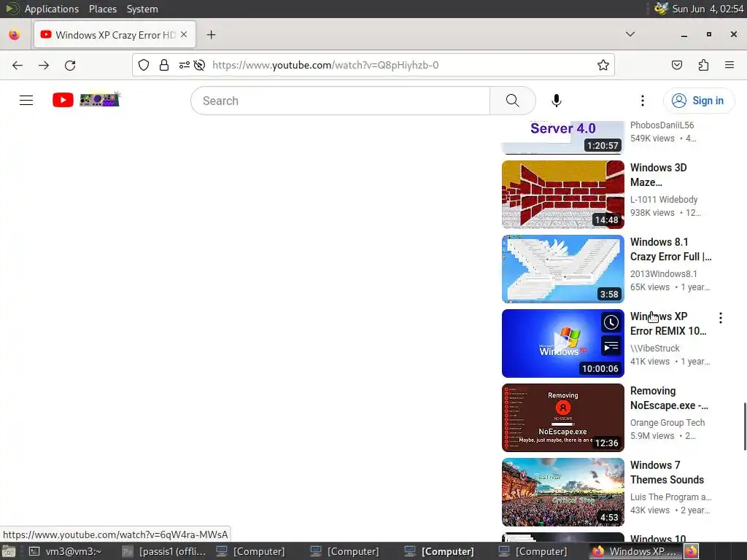Open site permissions icon in address bar
747x560 pixels.
click(x=184, y=65)
